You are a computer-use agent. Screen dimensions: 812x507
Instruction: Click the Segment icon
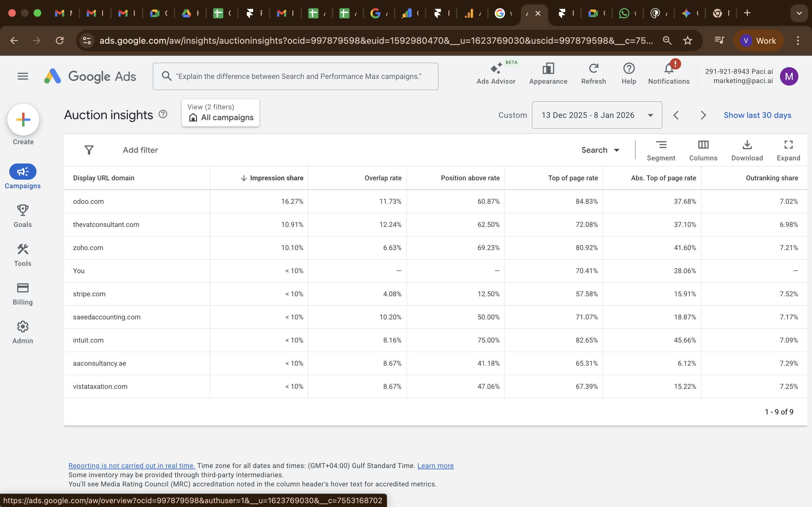[661, 150]
